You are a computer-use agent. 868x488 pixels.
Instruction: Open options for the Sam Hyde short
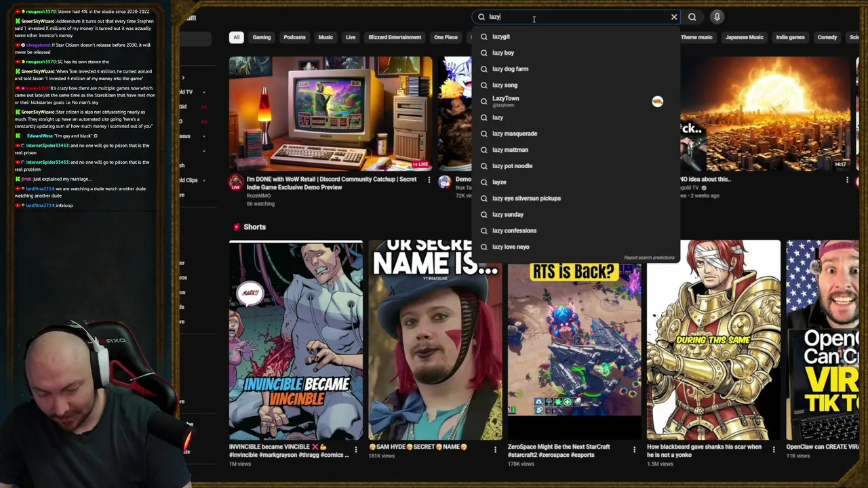[x=495, y=449]
